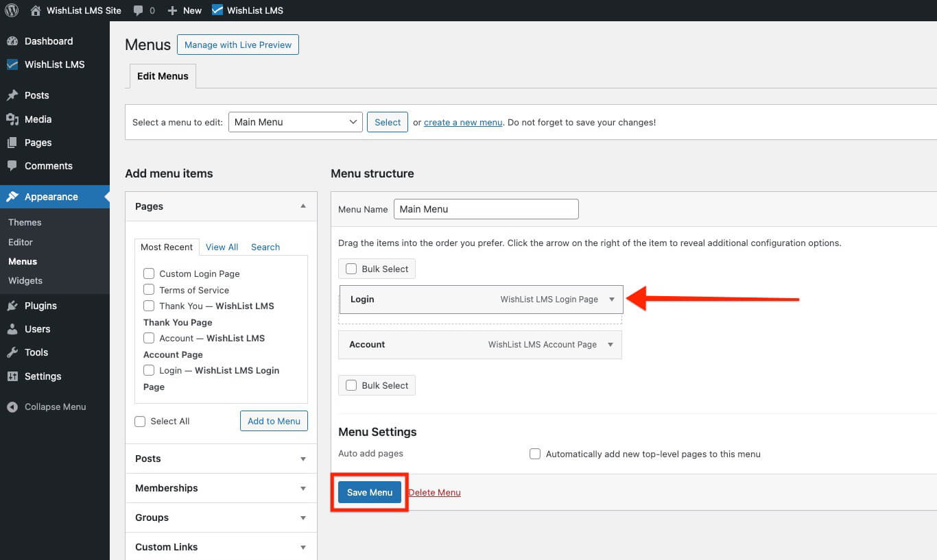This screenshot has height=560, width=937.
Task: Switch to the View All tab
Action: [222, 247]
